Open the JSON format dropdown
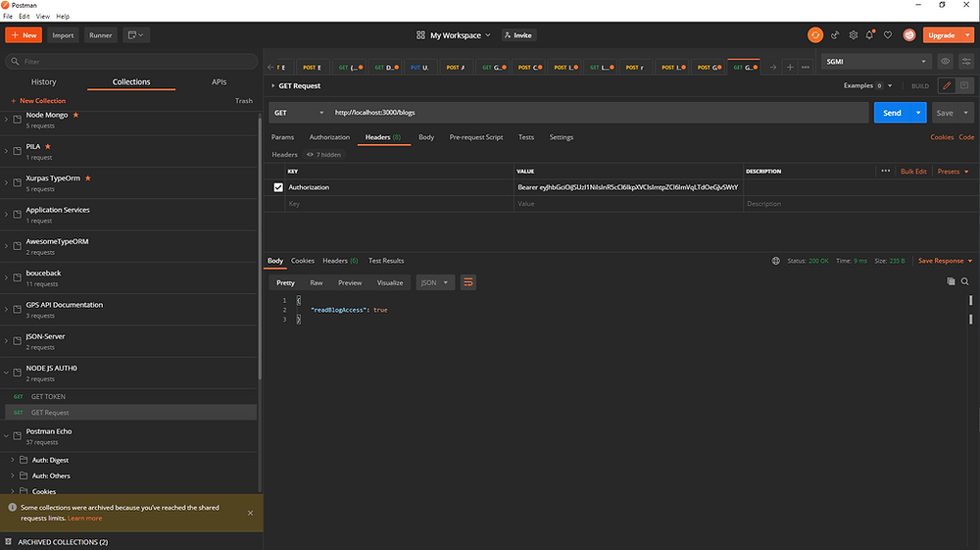The image size is (980, 550). (435, 282)
